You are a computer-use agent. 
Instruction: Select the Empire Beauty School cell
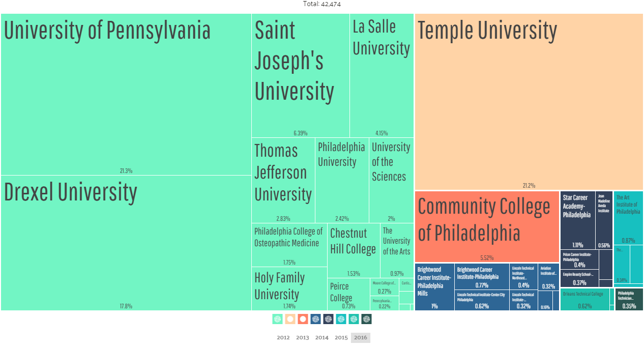(x=580, y=278)
